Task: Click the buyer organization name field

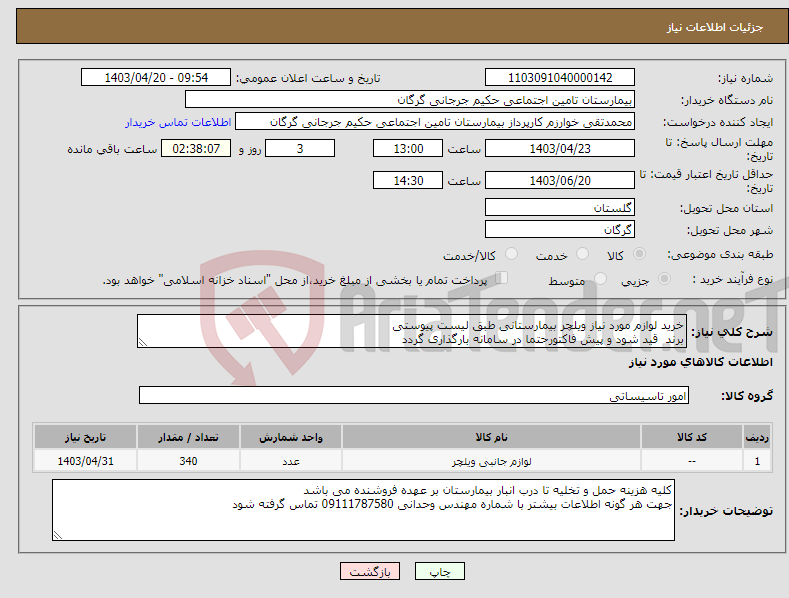Action: 410,100
